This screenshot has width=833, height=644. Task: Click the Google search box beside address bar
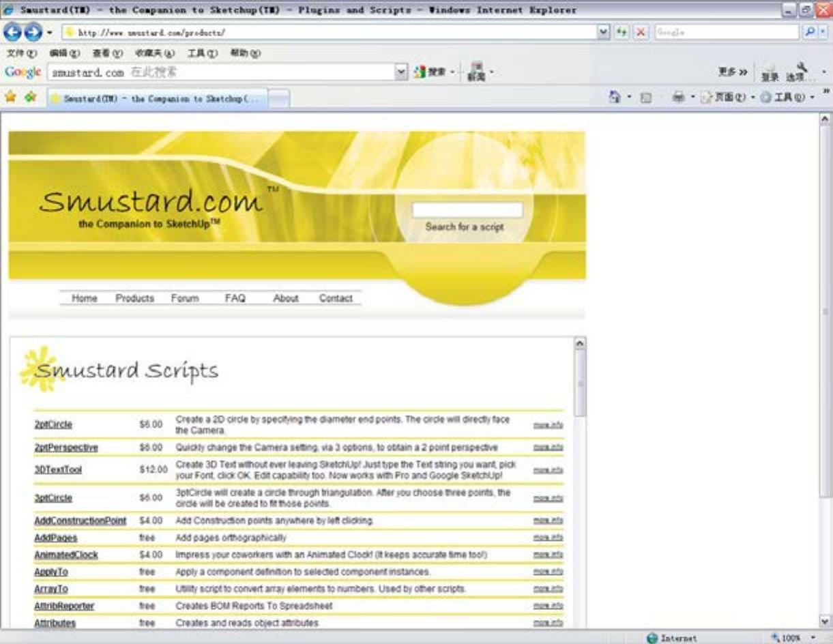click(727, 32)
